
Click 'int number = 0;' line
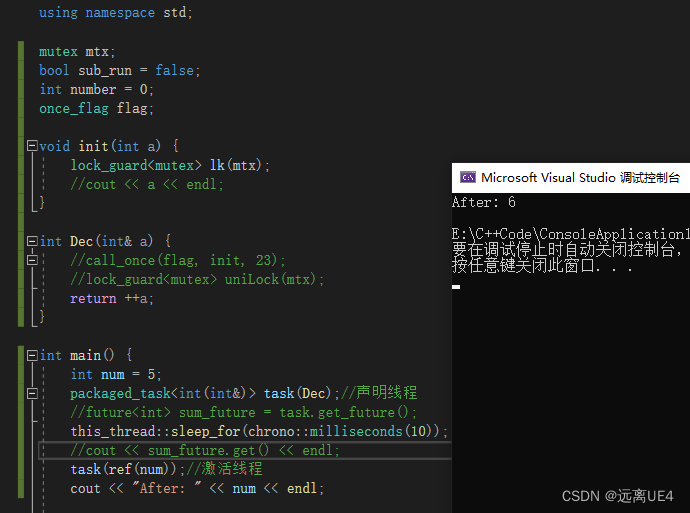point(96,89)
